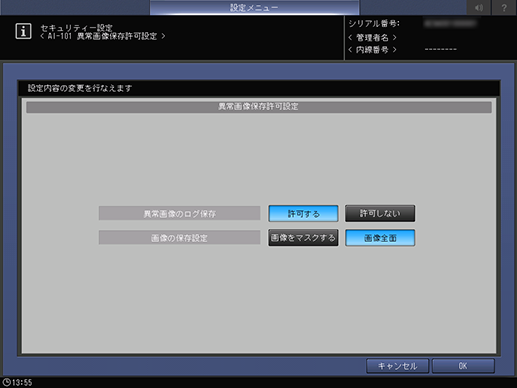Viewport: 517px width, 388px height.
Task: Click the 異常画像保存許可設定 header bar
Action: tap(259, 107)
